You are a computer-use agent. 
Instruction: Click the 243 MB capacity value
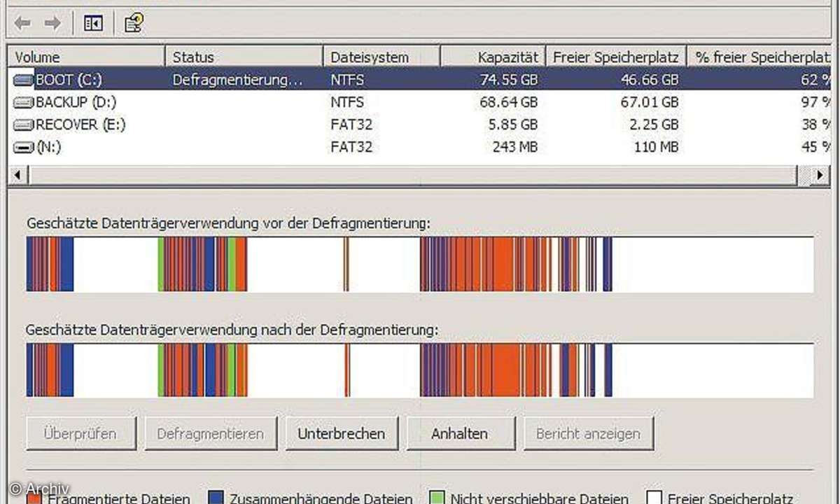click(514, 148)
